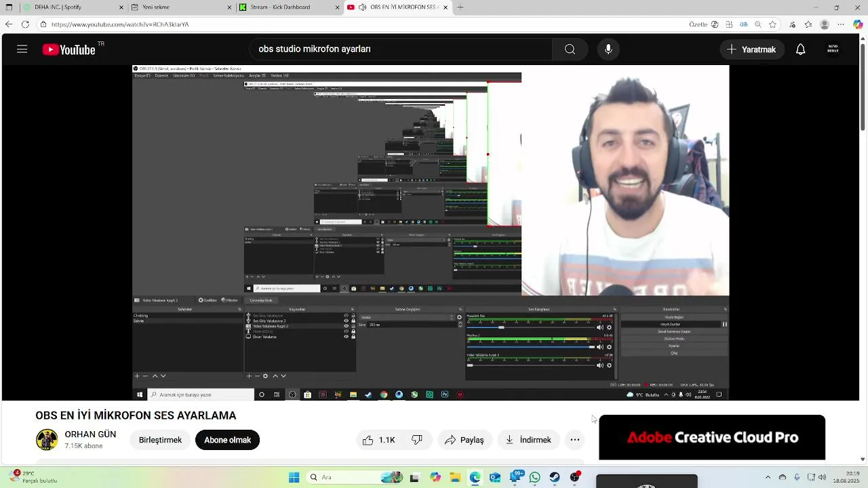View site information icon beside the URL
Viewport: 868px width, 488px height.
[43, 24]
